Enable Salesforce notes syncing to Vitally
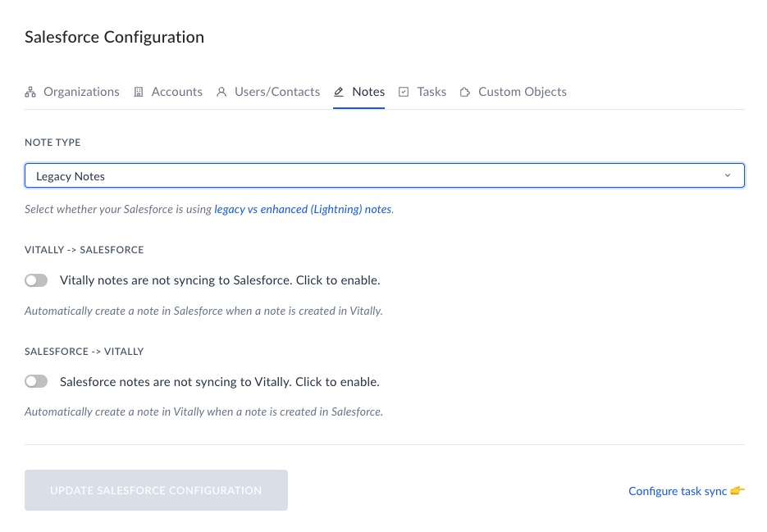767x532 pixels. tap(36, 381)
